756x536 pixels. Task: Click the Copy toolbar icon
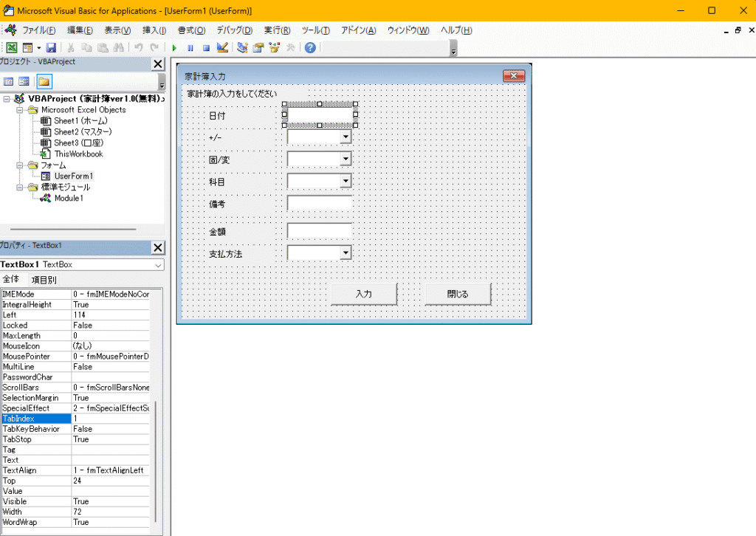[87, 48]
